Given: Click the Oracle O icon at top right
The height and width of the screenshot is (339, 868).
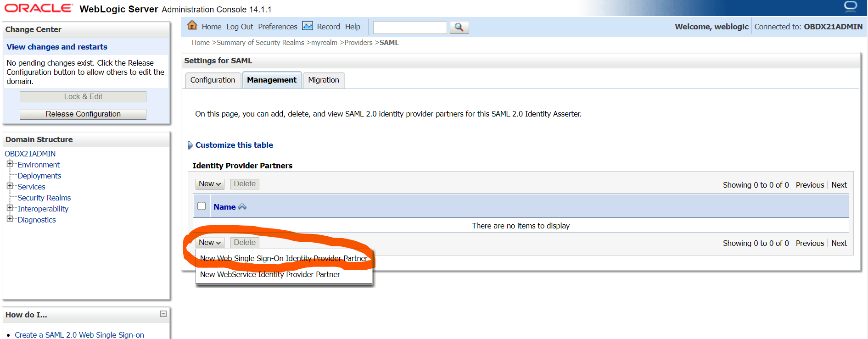Looking at the screenshot, I should 851,6.
